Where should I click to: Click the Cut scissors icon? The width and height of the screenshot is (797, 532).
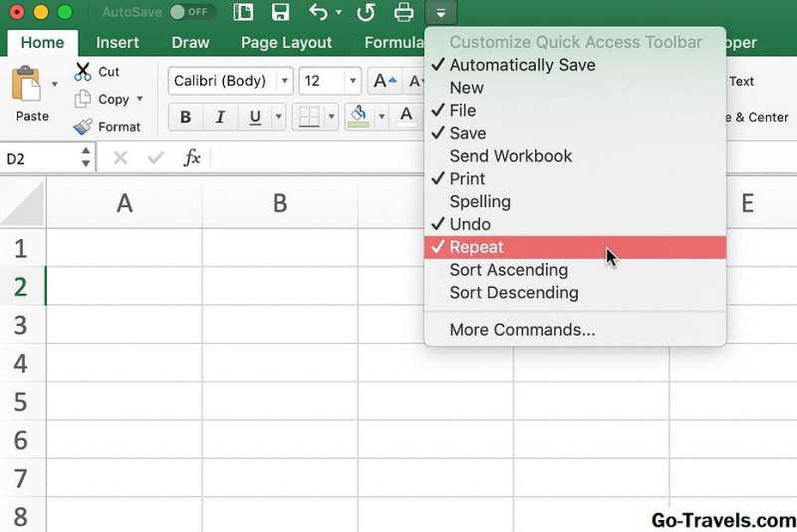pos(83,72)
